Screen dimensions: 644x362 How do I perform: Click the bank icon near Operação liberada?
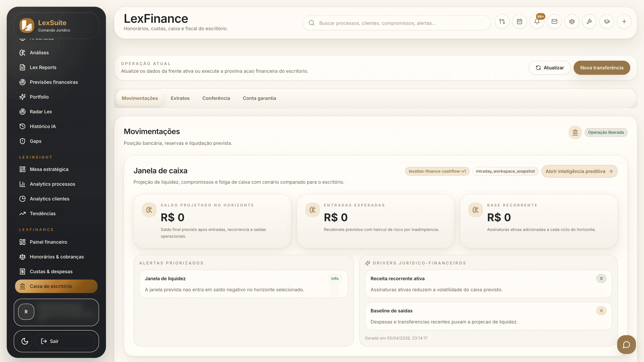(575, 132)
